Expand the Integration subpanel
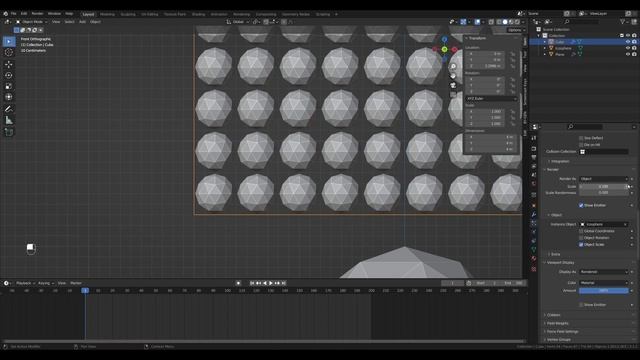This screenshot has width=640, height=360. coord(560,161)
